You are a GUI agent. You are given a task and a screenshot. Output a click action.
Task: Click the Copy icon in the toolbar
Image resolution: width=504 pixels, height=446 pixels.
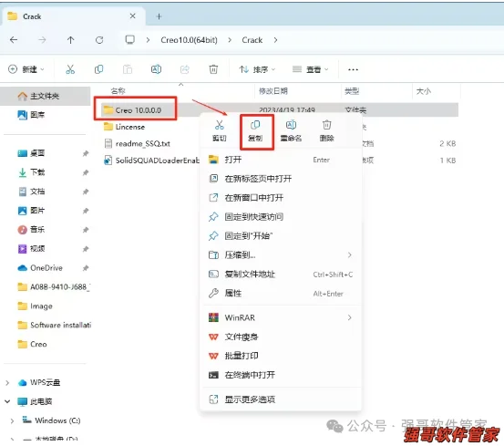point(98,69)
